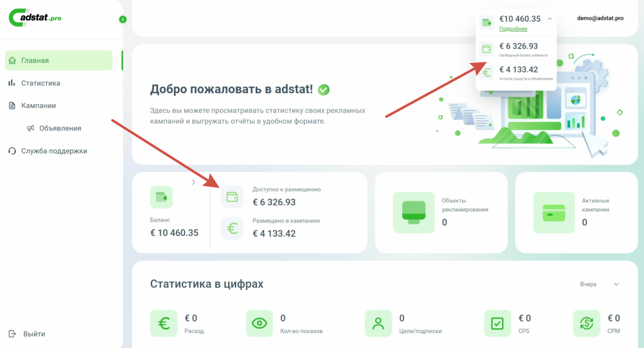
Task: Click the Статистика в цифрах heading
Action: (207, 284)
